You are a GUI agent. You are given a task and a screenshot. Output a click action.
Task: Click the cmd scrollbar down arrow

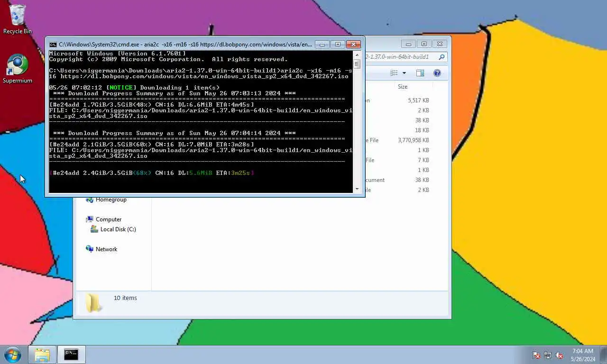point(357,189)
